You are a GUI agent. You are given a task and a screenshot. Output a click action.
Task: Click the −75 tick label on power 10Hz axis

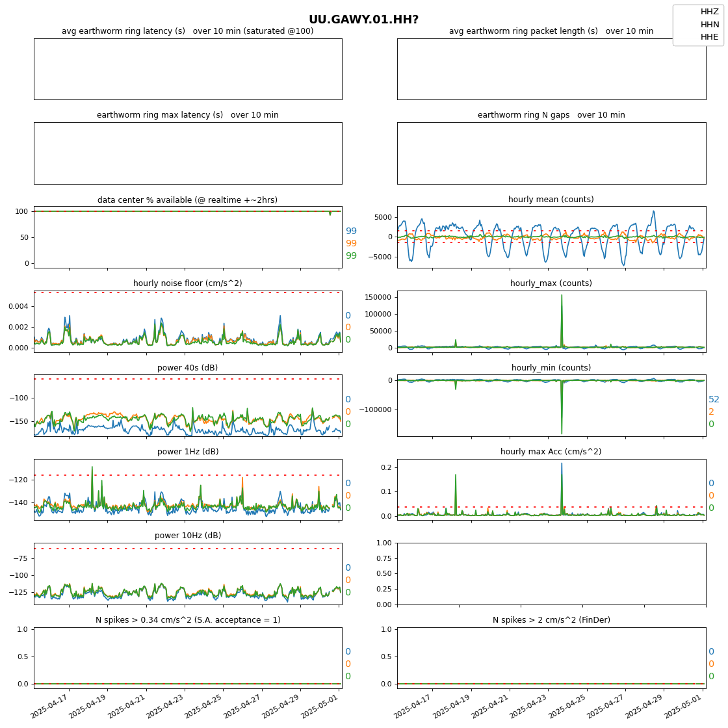point(20,559)
